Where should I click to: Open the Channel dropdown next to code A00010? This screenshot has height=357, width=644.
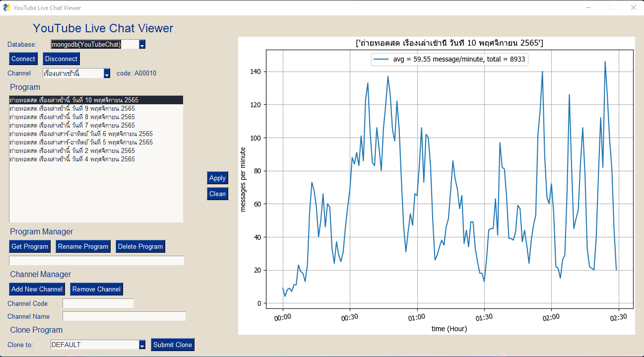click(x=107, y=73)
